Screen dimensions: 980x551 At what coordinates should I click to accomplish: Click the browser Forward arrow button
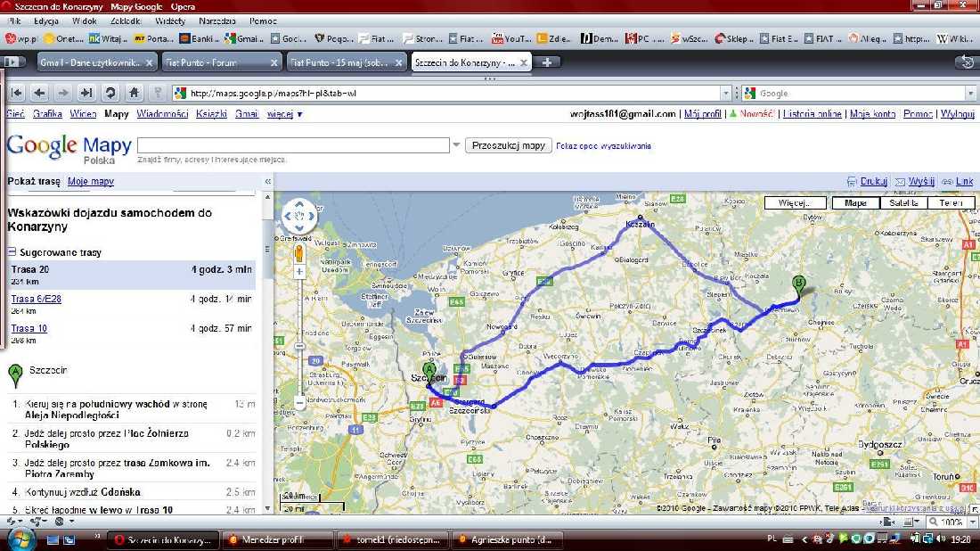63,94
